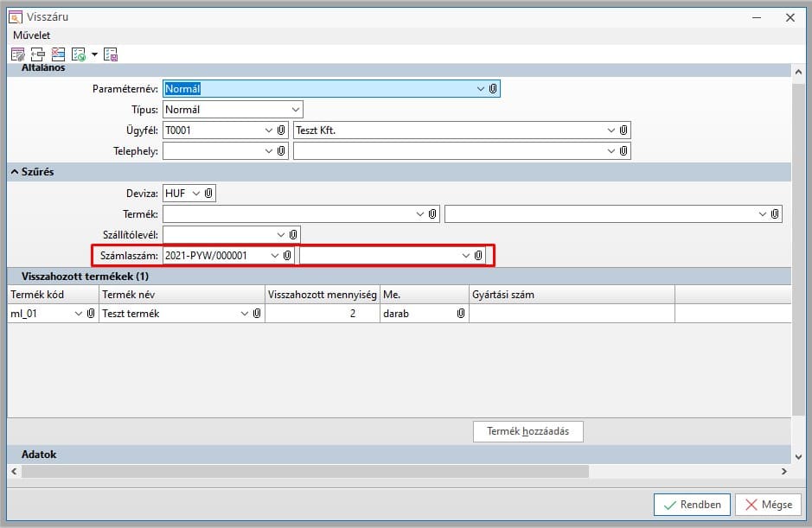Click the edit row toolbar icon
Image resolution: width=812 pixels, height=528 pixels.
pos(17,54)
